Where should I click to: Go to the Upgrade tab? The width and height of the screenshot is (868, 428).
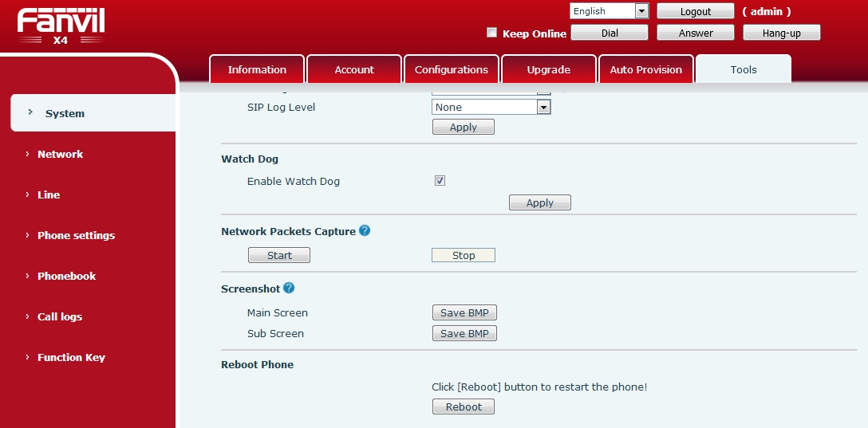click(548, 69)
